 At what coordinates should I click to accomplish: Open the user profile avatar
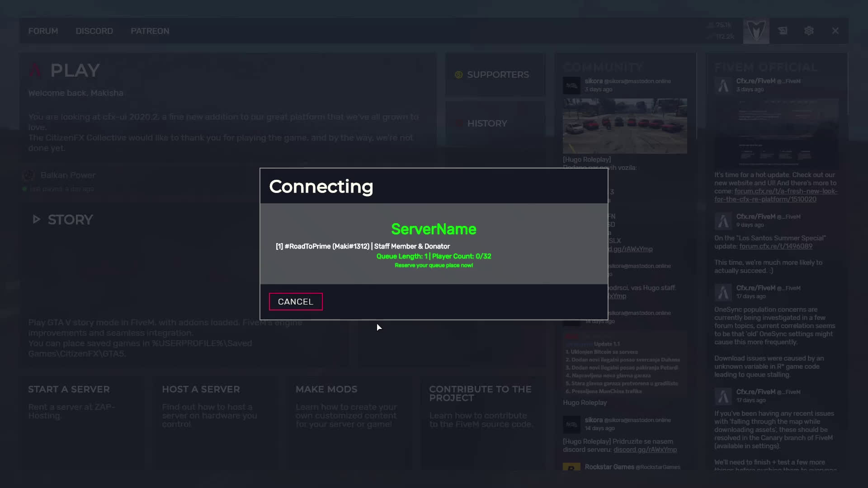[x=756, y=31]
